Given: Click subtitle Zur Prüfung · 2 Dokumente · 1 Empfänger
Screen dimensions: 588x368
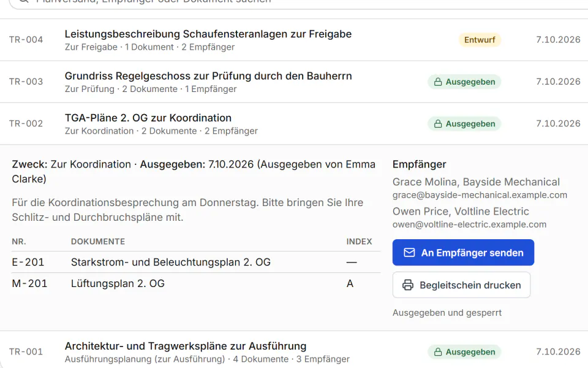Looking at the screenshot, I should coord(151,89).
